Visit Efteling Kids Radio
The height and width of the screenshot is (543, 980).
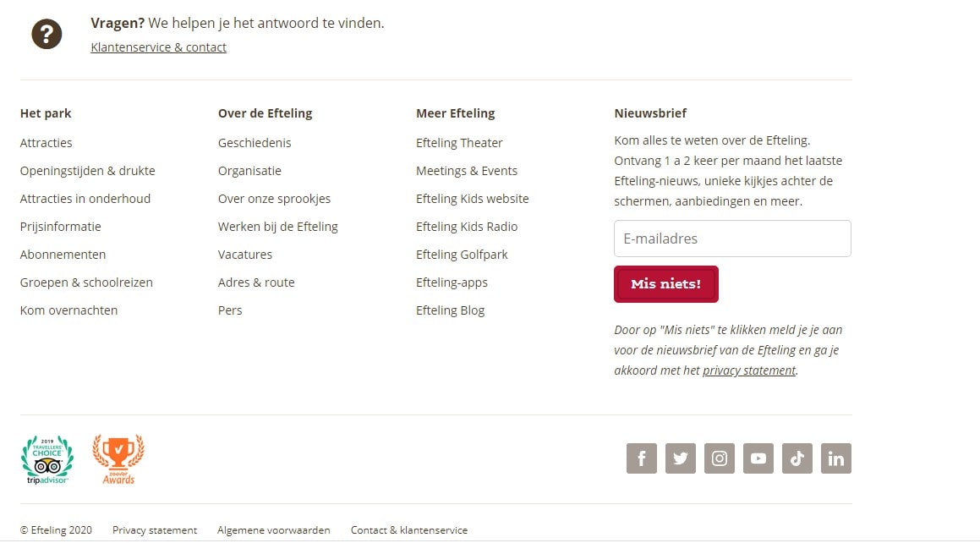point(467,226)
